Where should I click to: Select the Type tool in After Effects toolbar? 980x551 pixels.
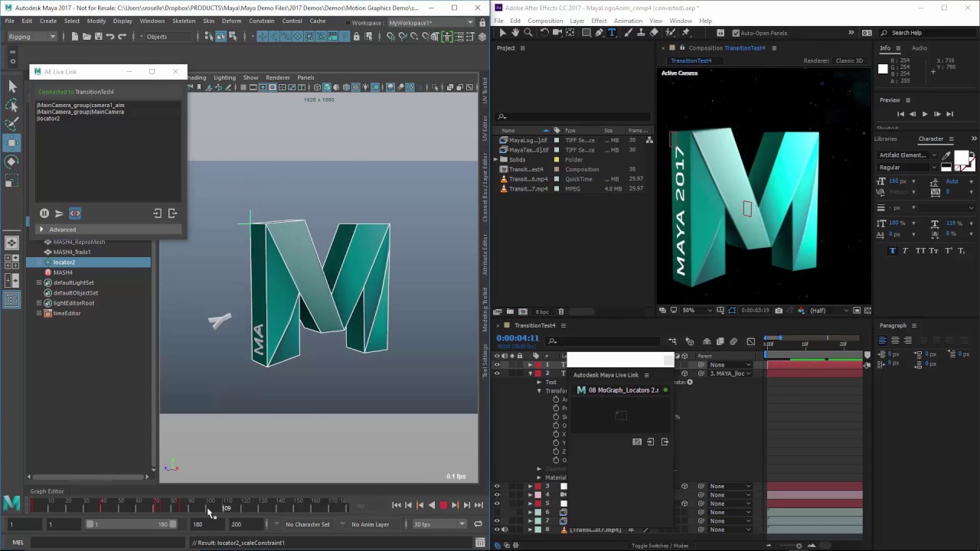(612, 33)
